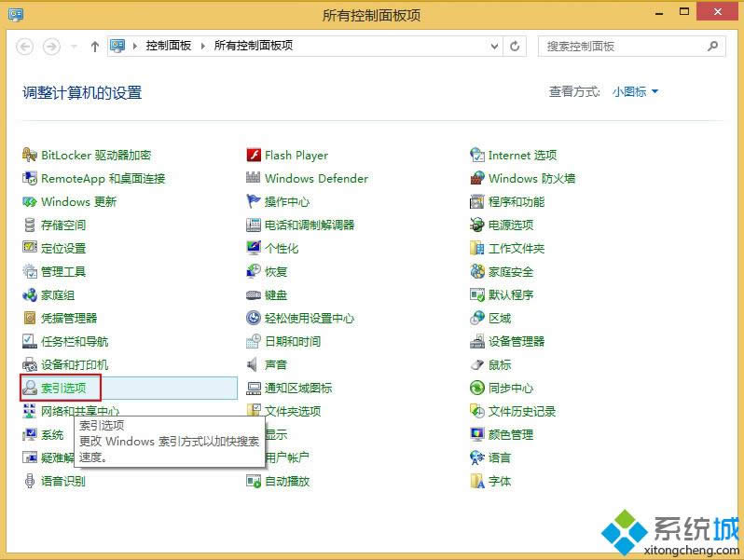The image size is (744, 560).
Task: Open the 声音 speaker icon
Action: point(254,364)
